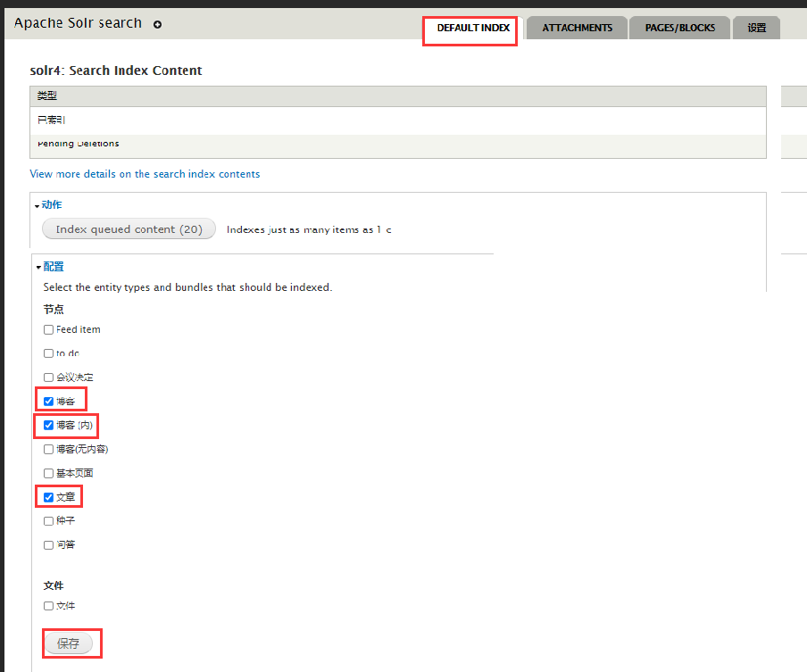The height and width of the screenshot is (672, 807).
Task: Switch to the ATTACHMENTS tab
Action: (577, 28)
